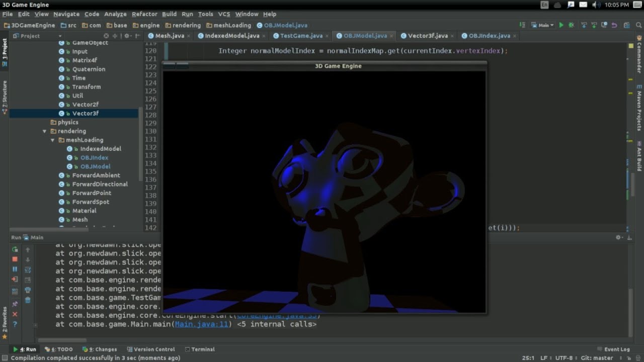This screenshot has height=362, width=644.
Task: Select Quaternion class in project tree
Action: pyautogui.click(x=89, y=69)
